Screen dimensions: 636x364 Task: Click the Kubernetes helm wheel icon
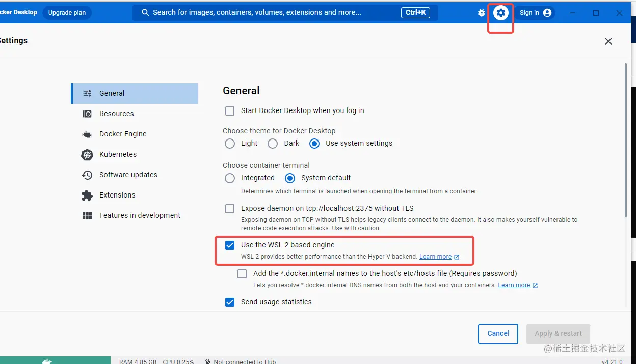[x=87, y=154]
